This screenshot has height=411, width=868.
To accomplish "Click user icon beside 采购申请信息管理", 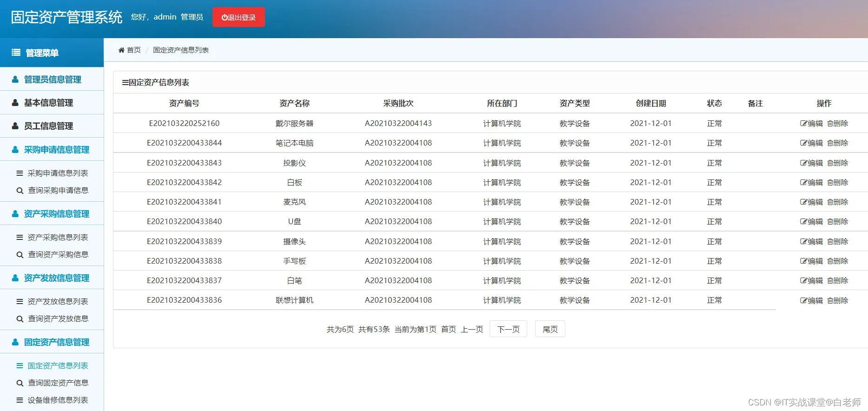I will tap(15, 149).
